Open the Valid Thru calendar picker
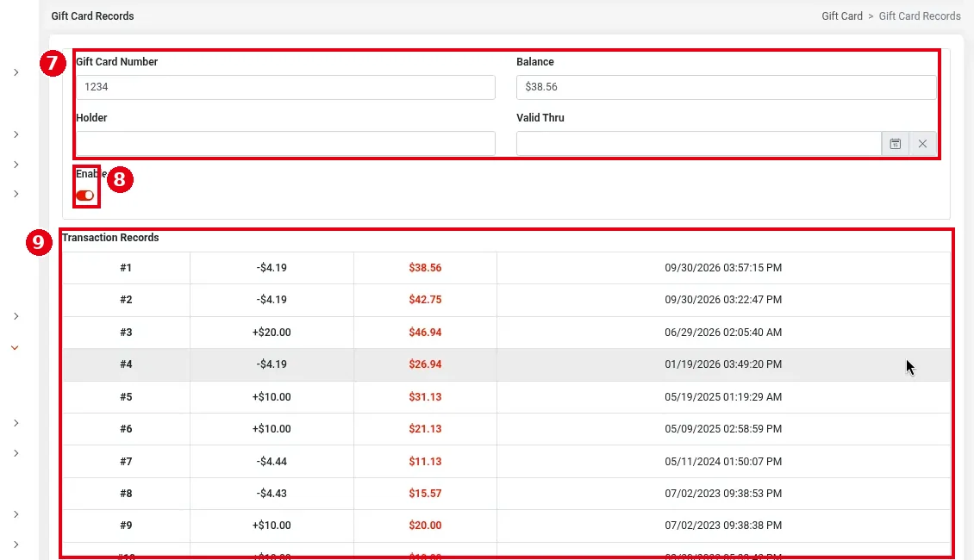This screenshot has height=560, width=974. [895, 143]
